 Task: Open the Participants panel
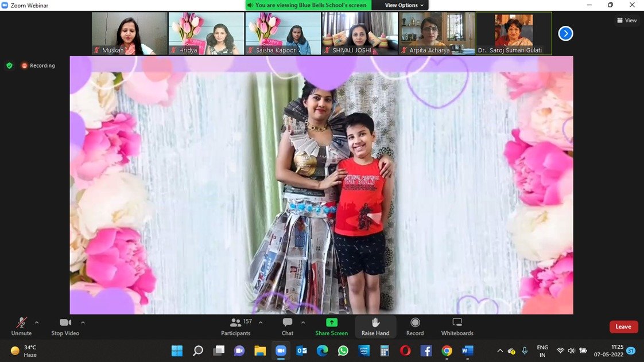click(236, 326)
